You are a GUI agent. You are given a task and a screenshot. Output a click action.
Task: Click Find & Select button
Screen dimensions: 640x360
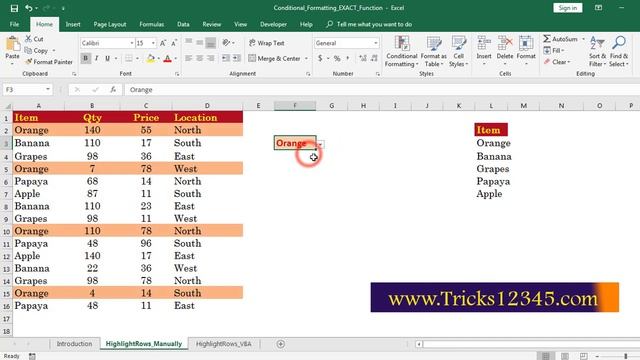point(619,51)
